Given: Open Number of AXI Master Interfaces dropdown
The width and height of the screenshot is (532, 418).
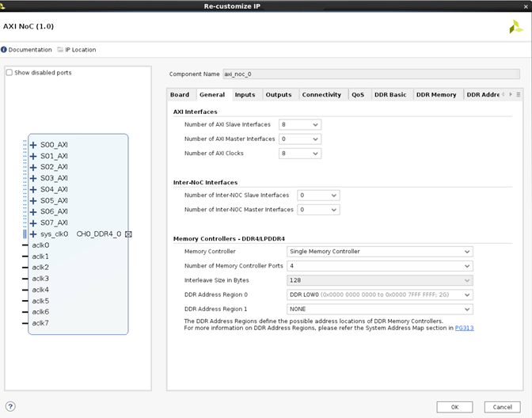Looking at the screenshot, I should (300, 139).
